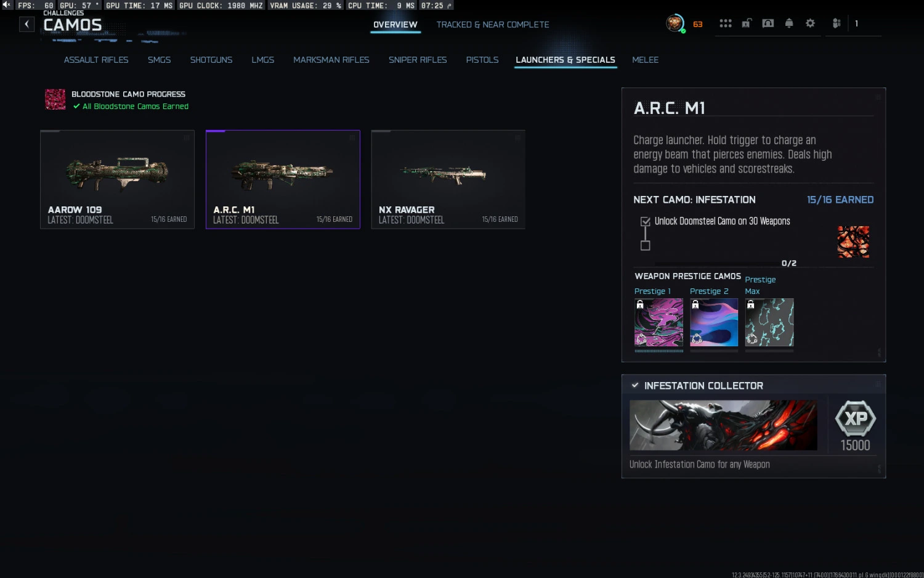Screen dimensions: 924x578
Task: Click the Bloodstone camo progress icon
Action: 55,99
